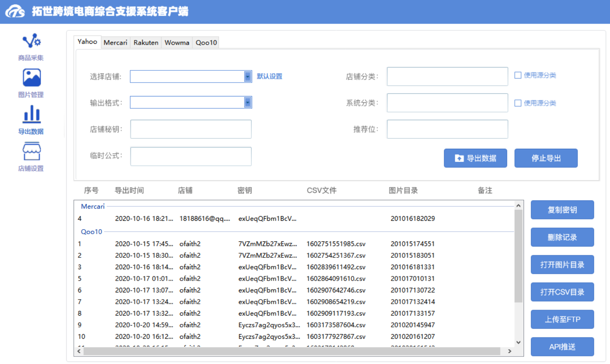
Task: Click the 上传至FTP button
Action: pos(562,319)
